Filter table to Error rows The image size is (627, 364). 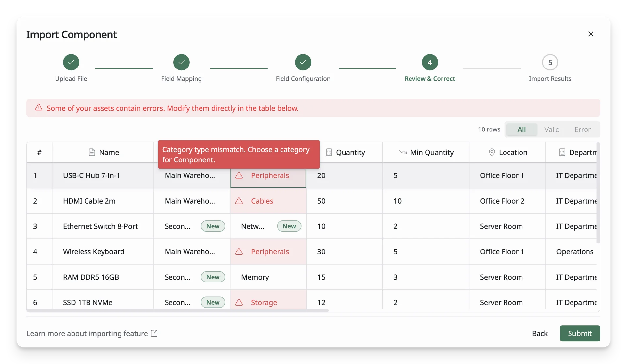tap(583, 129)
